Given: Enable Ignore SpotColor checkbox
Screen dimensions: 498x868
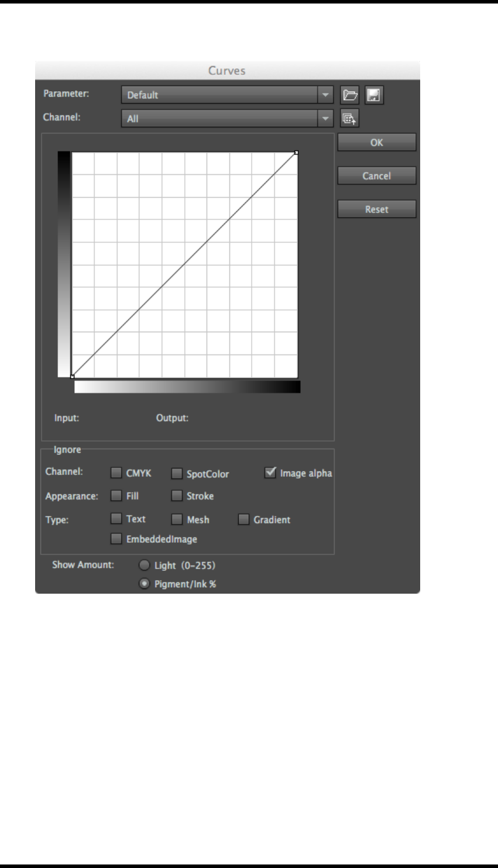Looking at the screenshot, I should [177, 473].
